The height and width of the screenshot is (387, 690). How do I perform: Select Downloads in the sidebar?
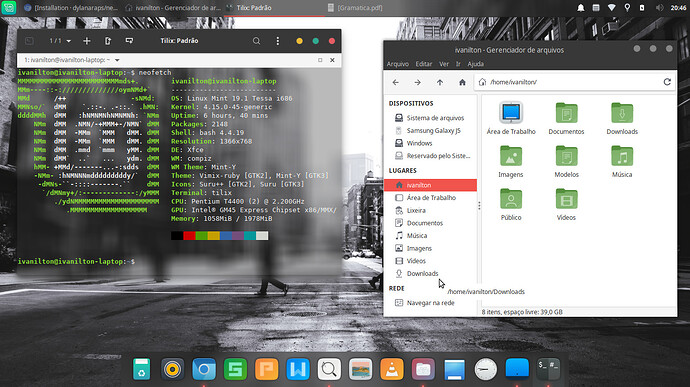click(430, 273)
